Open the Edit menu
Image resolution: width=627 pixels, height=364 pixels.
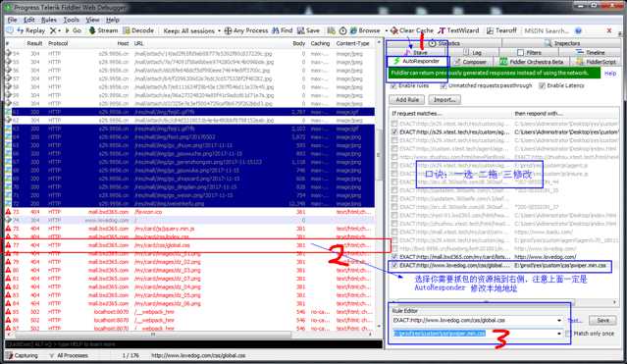click(28, 20)
